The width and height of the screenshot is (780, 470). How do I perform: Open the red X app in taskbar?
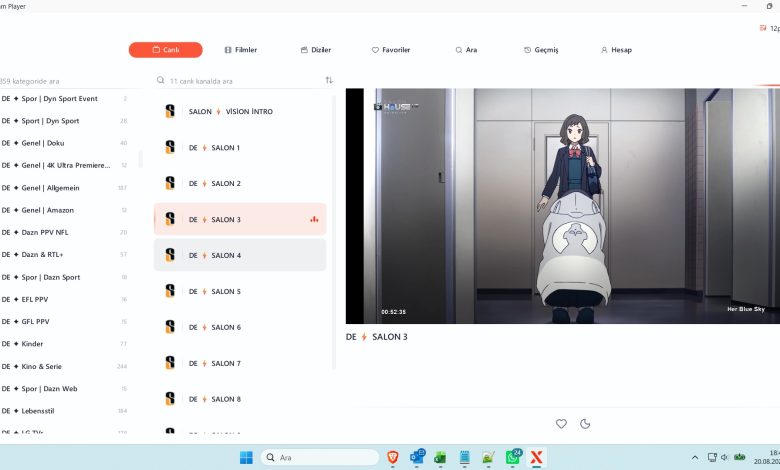[x=536, y=457]
